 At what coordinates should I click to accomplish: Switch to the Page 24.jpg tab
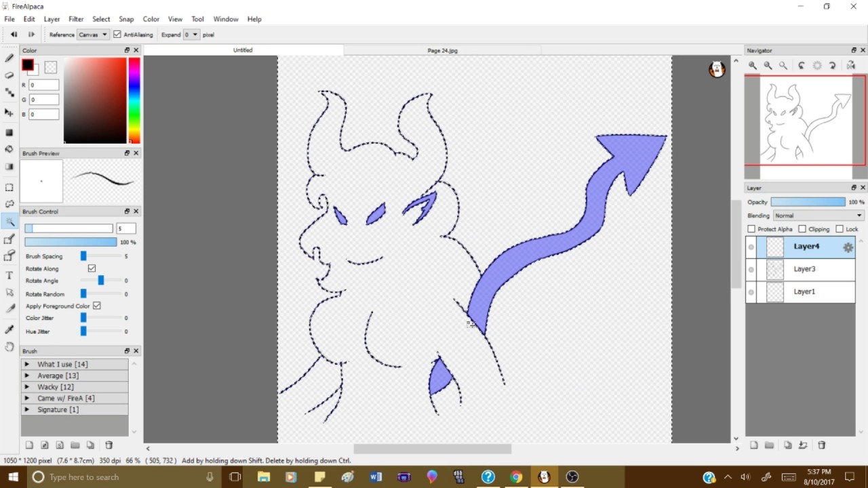coord(442,50)
